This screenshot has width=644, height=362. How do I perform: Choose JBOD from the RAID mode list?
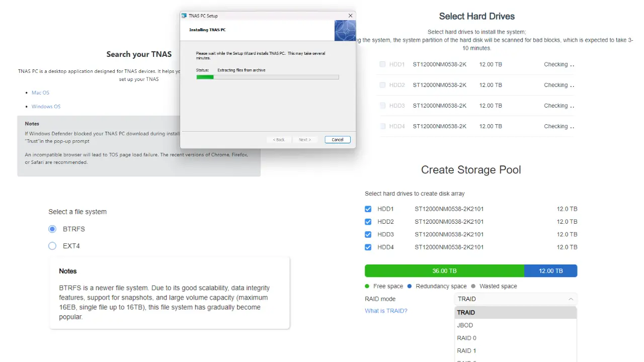516,325
